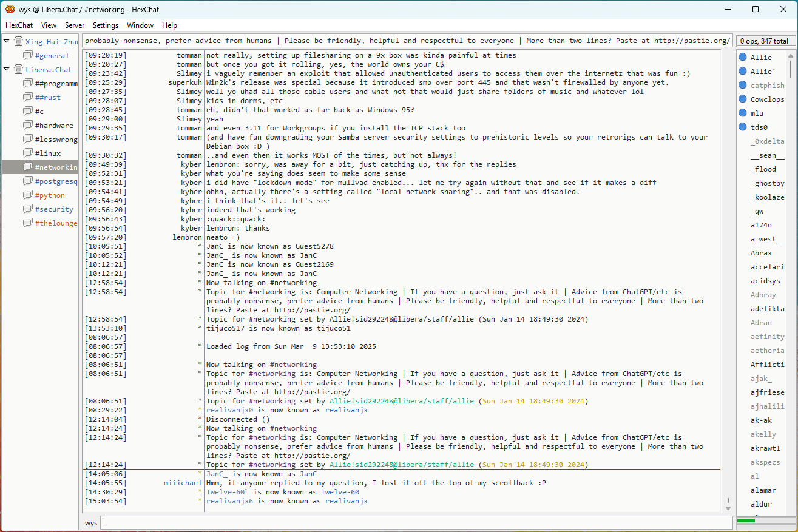Screen dimensions: 798x532
Task: Open the Server menu
Action: tap(75, 25)
